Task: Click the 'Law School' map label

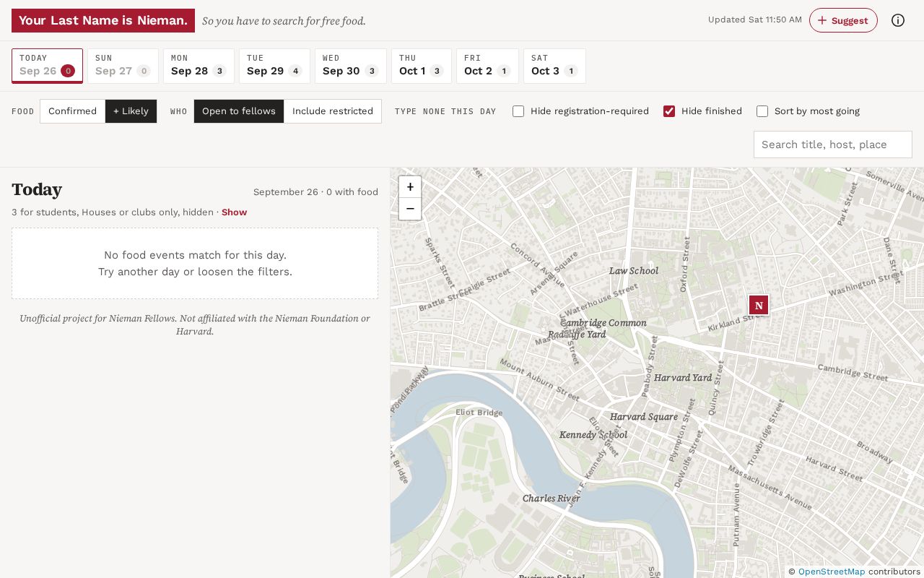Action: pos(634,271)
